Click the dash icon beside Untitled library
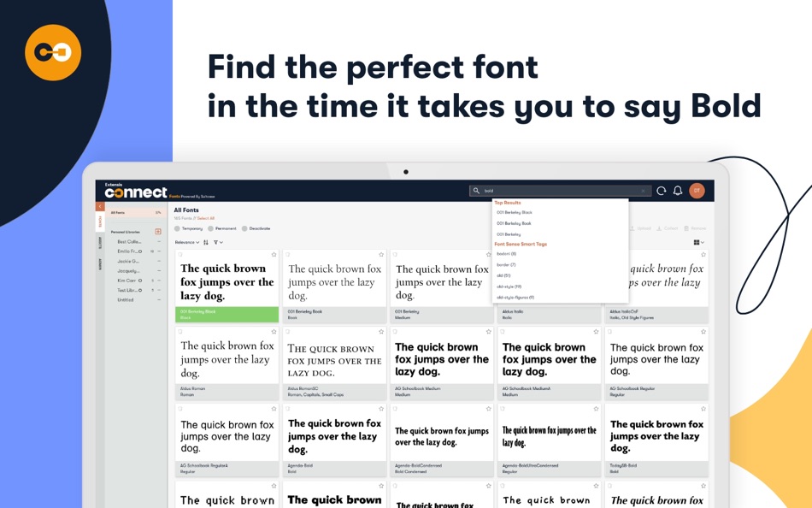The image size is (812, 508). (159, 299)
